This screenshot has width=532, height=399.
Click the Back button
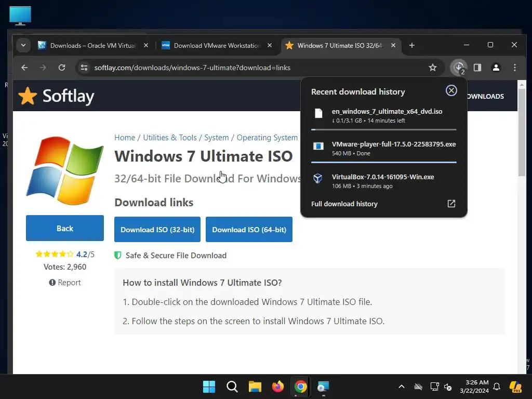coord(65,228)
